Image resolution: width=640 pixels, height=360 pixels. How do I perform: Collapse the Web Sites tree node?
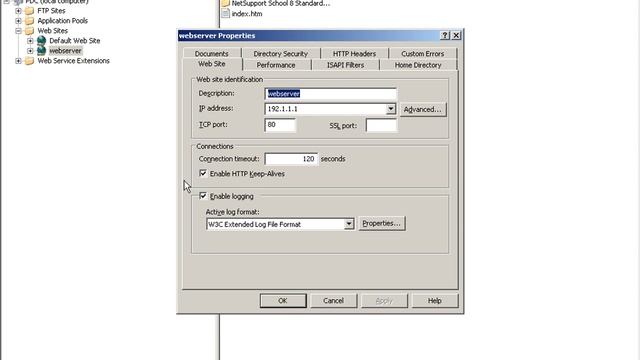click(x=18, y=31)
